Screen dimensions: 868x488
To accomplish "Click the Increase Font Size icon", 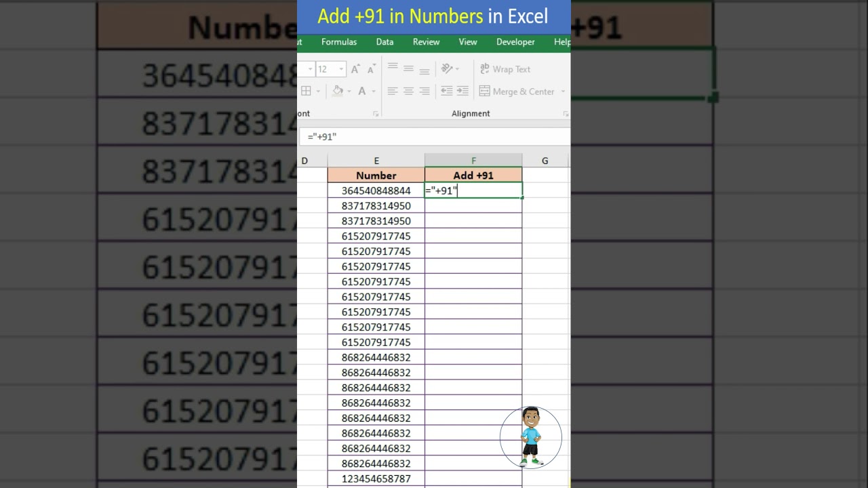I will coord(355,69).
